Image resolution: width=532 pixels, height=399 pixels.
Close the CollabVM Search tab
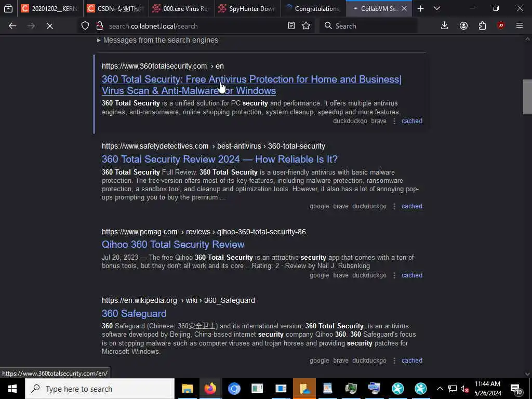tap(404, 9)
